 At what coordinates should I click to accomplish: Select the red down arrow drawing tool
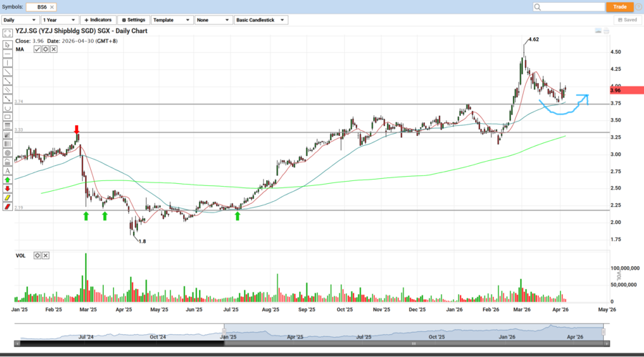click(x=7, y=189)
